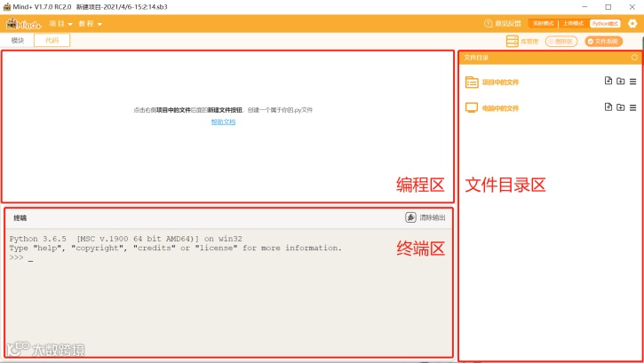Click the Mind+ logo in the header
The width and height of the screenshot is (644, 363).
[24, 24]
